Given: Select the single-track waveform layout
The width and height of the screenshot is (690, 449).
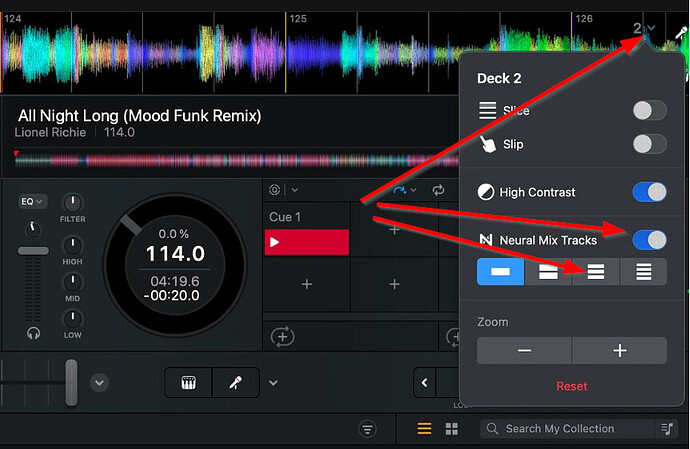Looking at the screenshot, I should tap(500, 272).
